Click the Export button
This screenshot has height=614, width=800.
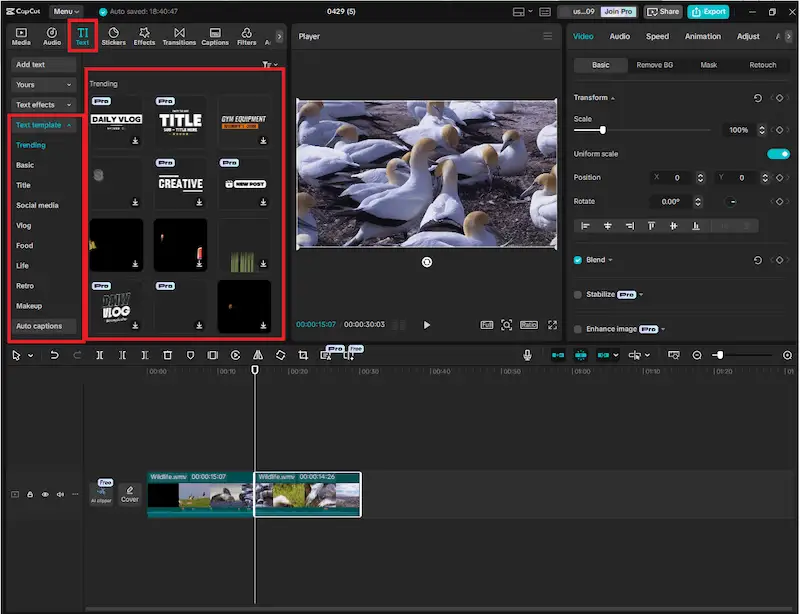tap(708, 11)
